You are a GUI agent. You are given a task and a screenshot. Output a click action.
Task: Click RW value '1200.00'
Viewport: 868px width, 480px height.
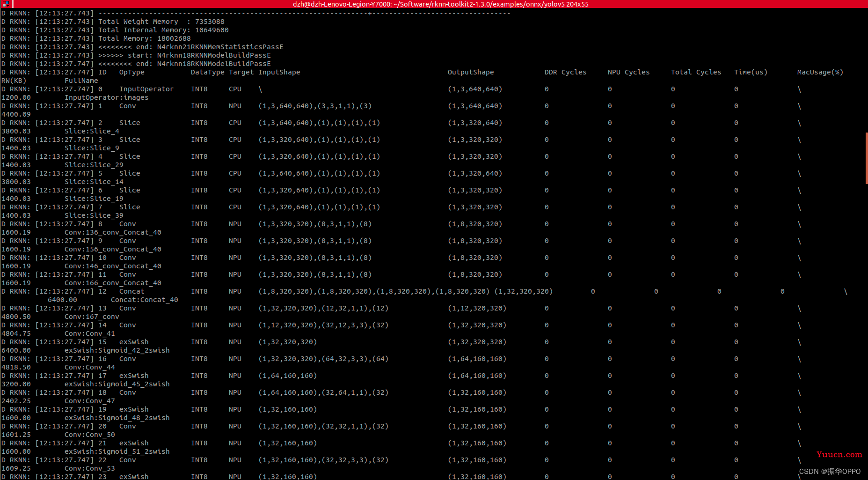coord(16,97)
